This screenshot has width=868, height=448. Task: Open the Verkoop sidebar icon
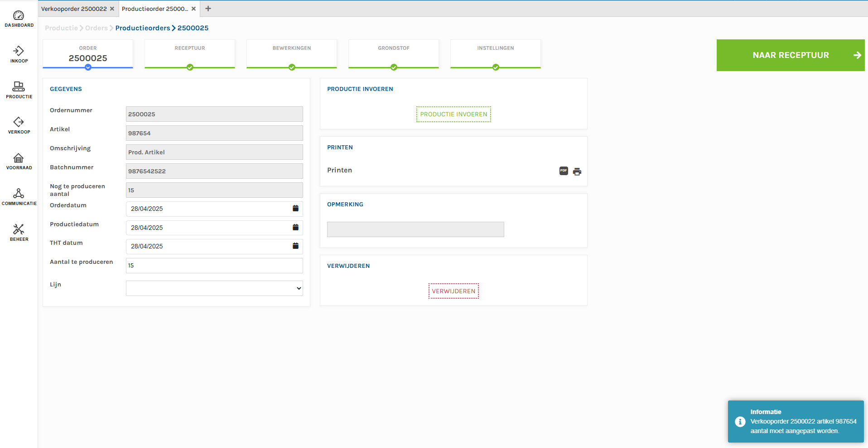click(x=19, y=125)
